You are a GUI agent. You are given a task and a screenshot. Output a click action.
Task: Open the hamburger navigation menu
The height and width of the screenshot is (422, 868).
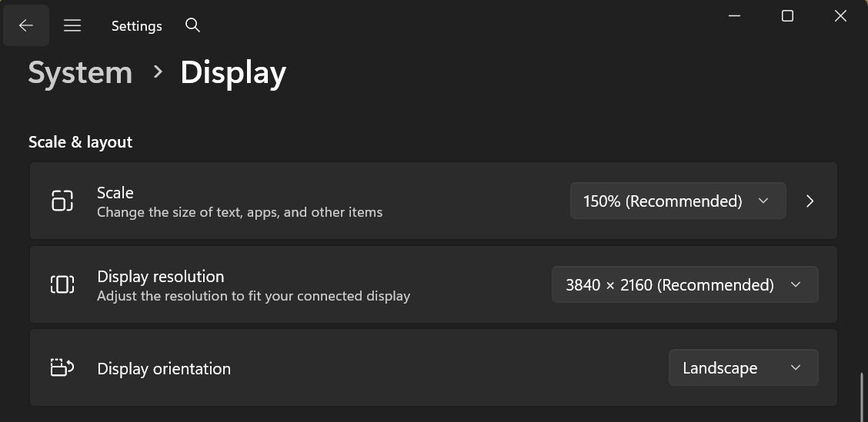72,25
